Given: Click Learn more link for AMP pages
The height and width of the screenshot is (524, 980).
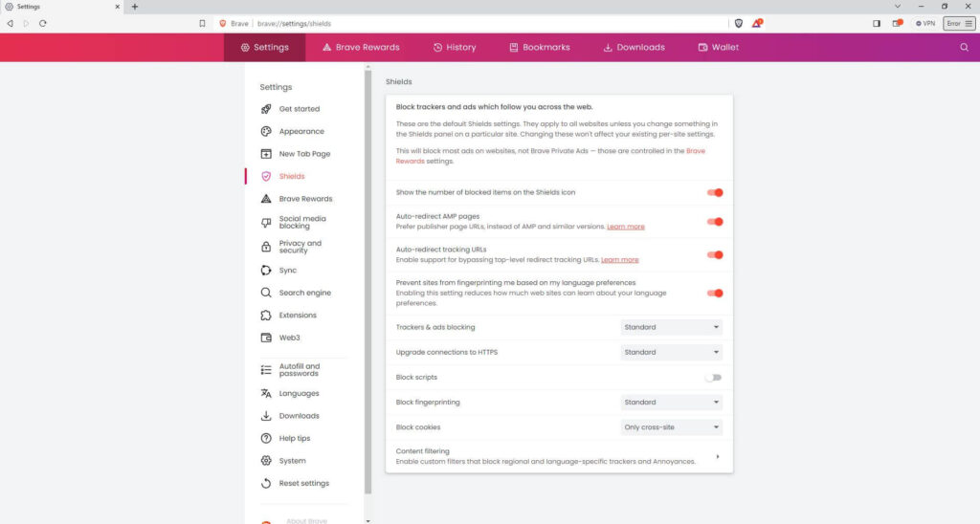Looking at the screenshot, I should tap(626, 227).
